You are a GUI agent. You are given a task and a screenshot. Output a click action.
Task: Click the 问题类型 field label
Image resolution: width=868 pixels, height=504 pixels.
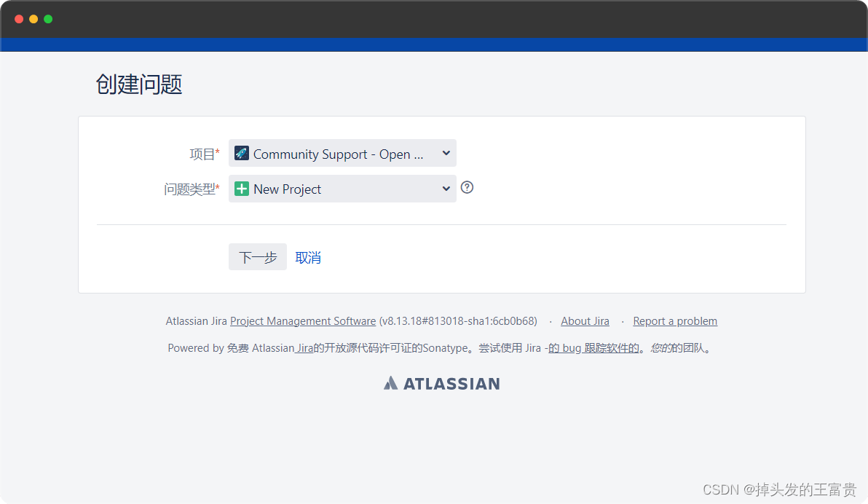[x=192, y=189]
